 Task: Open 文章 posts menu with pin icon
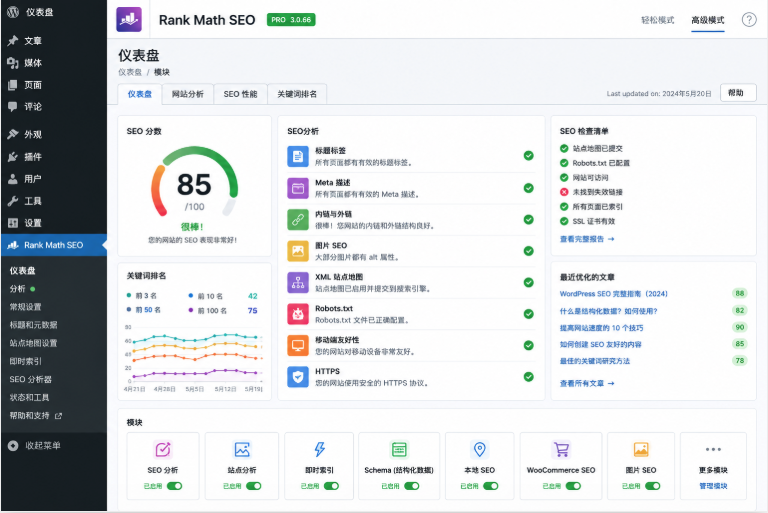coord(13,41)
